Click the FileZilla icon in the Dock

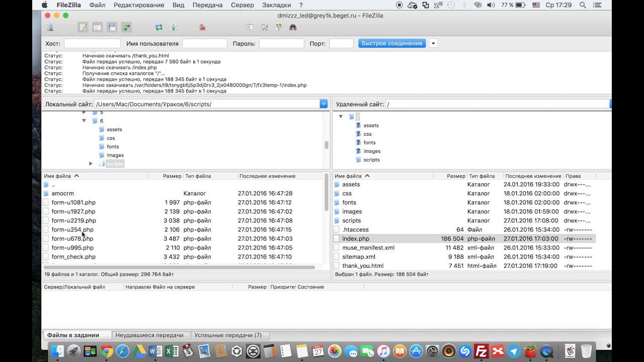[481, 351]
